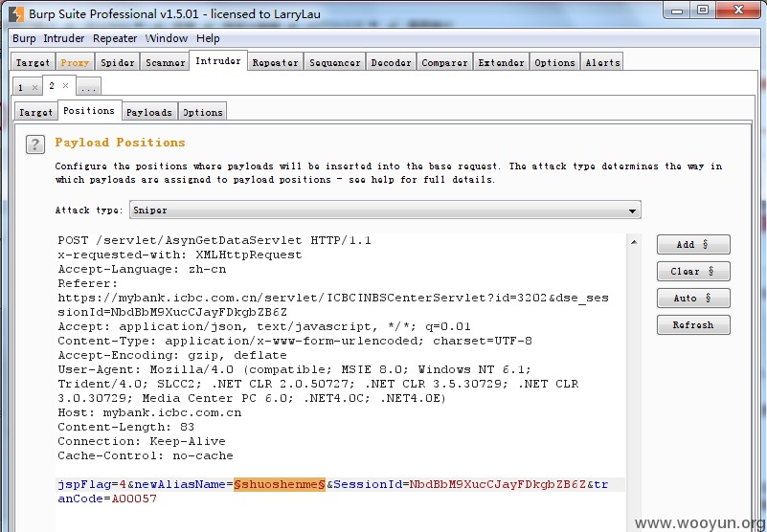
Task: Open the Attack type dropdown
Action: [x=385, y=211]
